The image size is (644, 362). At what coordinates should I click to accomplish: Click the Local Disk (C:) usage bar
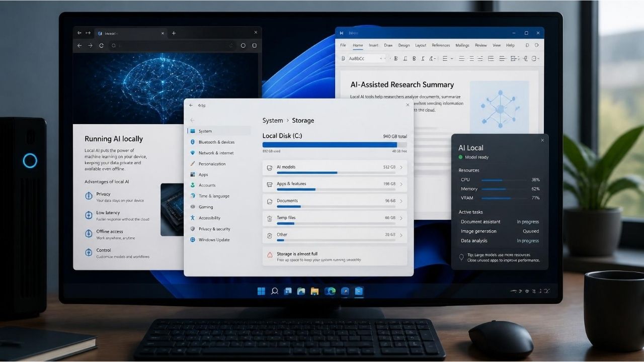(335, 145)
